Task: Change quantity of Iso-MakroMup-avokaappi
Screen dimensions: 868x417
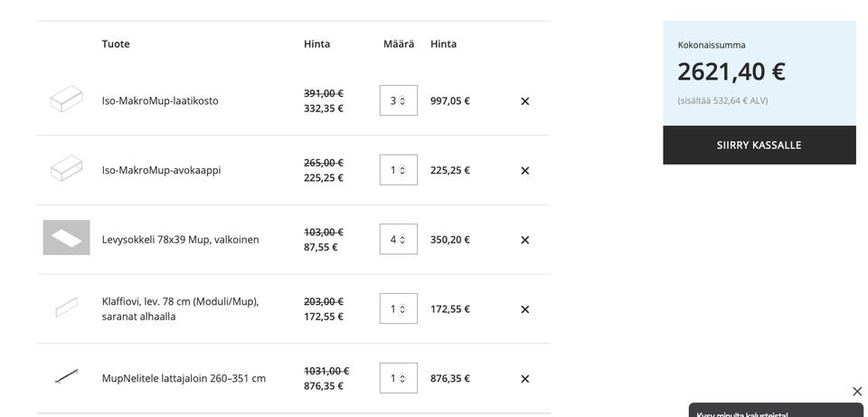Action: click(x=398, y=170)
